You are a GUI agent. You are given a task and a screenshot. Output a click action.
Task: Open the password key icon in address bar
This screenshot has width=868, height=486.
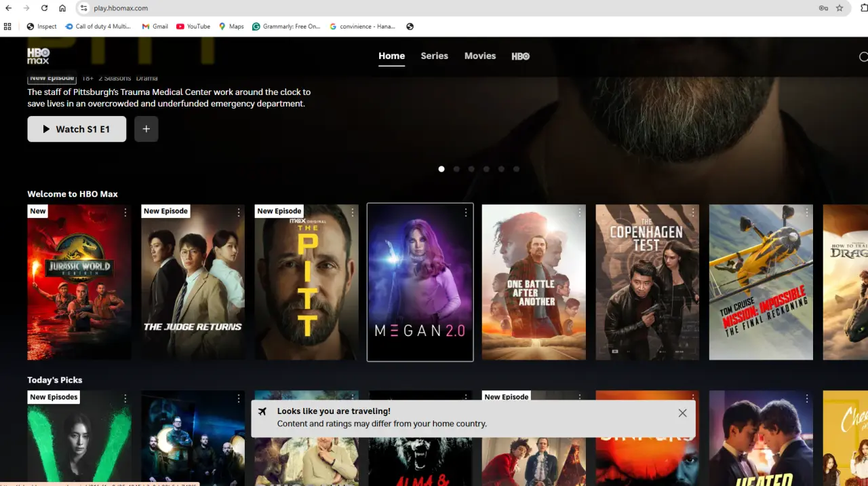pos(823,8)
